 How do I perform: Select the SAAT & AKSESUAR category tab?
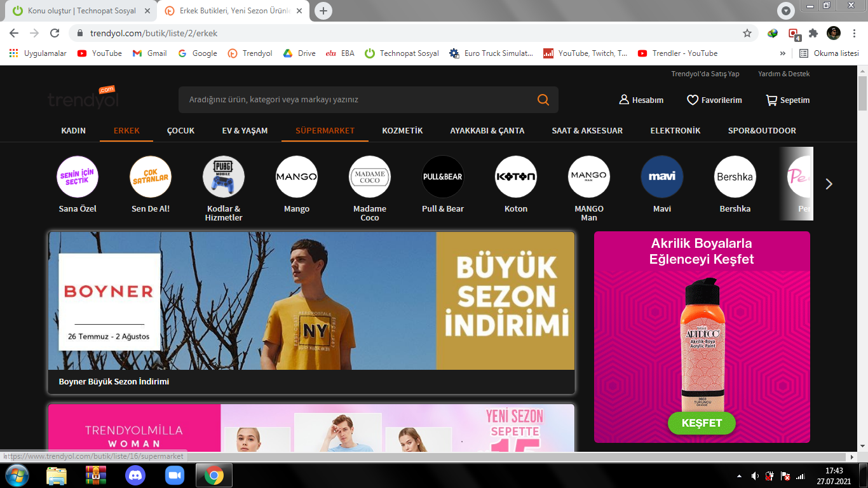point(587,130)
